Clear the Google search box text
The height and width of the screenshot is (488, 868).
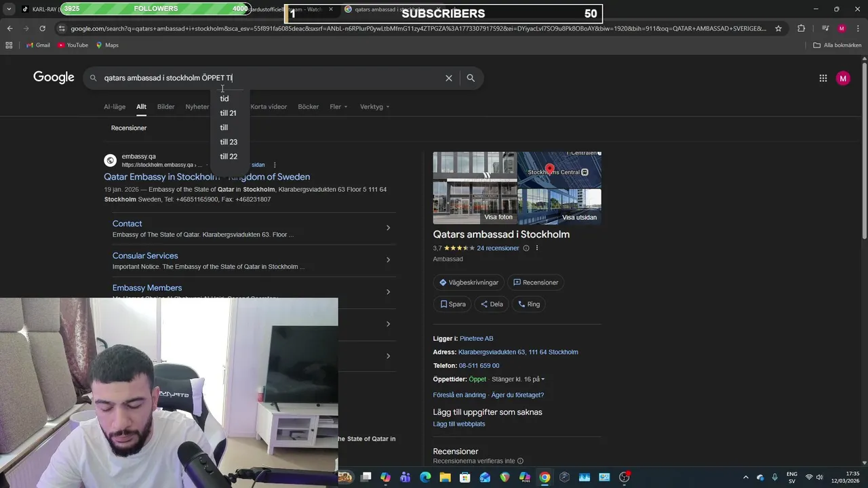coord(448,78)
